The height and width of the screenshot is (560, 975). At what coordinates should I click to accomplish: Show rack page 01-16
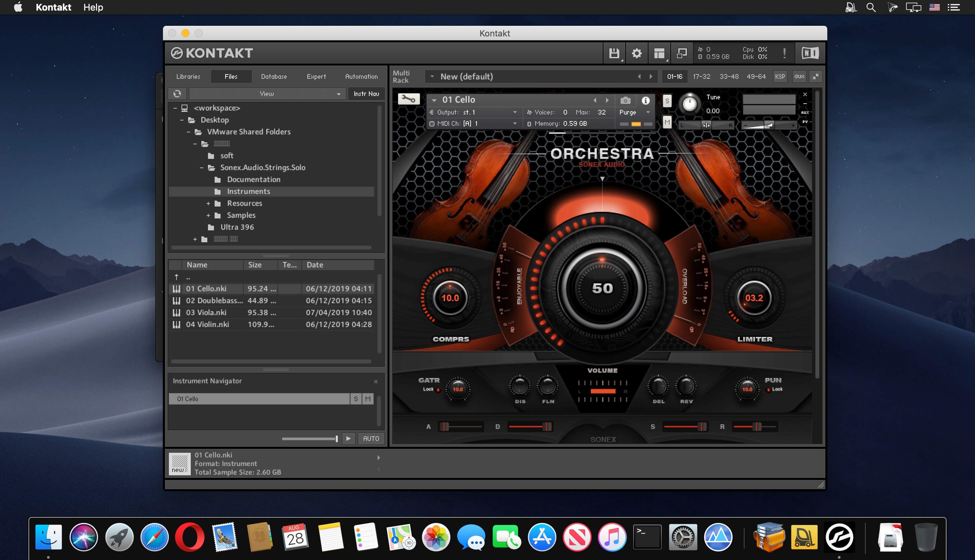point(675,76)
